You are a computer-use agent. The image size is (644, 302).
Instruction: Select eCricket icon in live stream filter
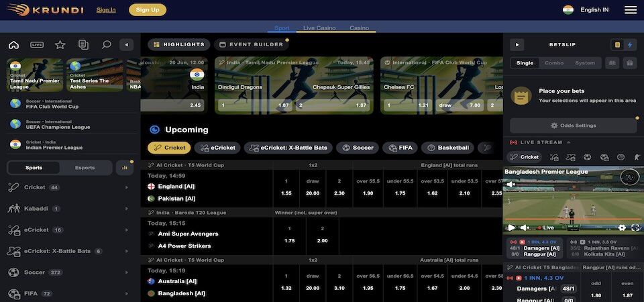[x=554, y=157]
